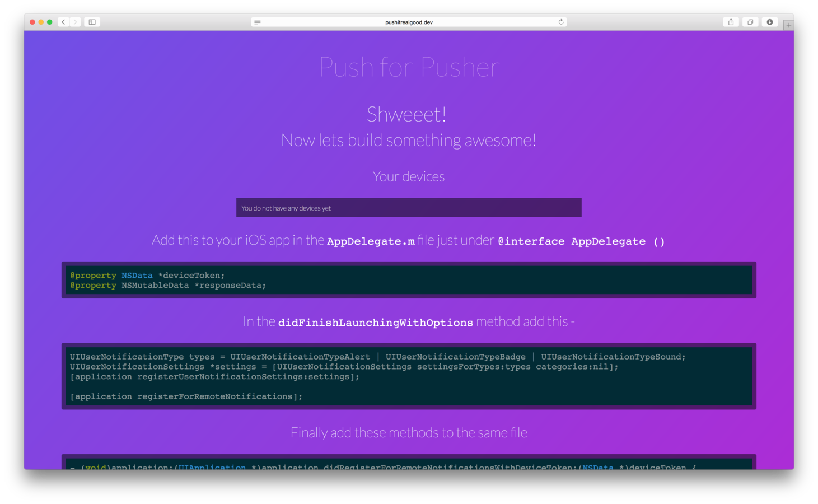818x504 pixels.
Task: Click 'registerUserNotificationSettings:settings' line
Action: pyautogui.click(x=214, y=377)
